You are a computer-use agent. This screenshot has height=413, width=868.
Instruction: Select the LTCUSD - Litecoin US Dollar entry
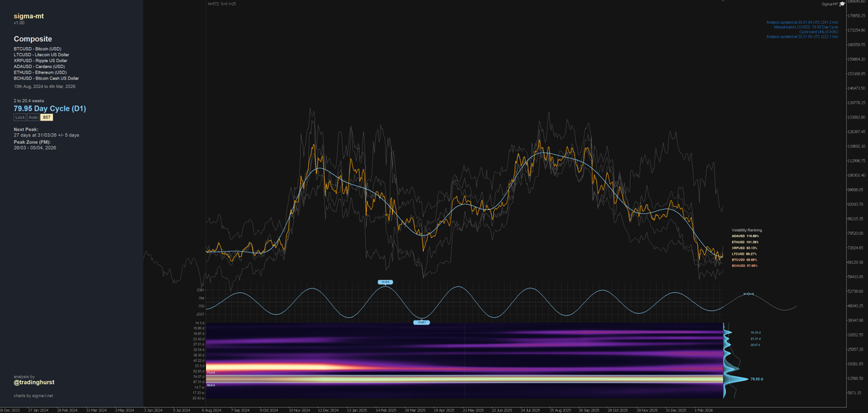[41, 54]
